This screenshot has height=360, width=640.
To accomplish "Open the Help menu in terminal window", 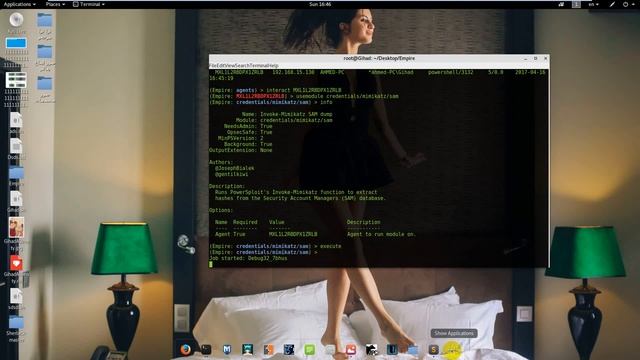I will tap(273, 66).
